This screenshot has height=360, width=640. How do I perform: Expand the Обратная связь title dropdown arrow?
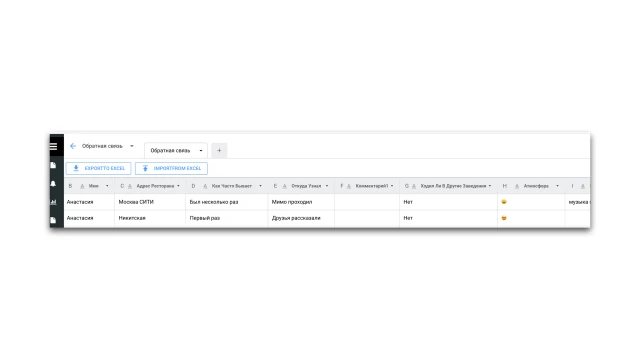(132, 146)
